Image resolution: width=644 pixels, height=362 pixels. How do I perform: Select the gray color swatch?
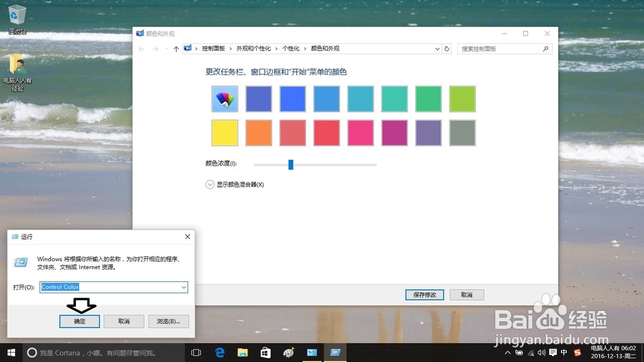click(462, 133)
